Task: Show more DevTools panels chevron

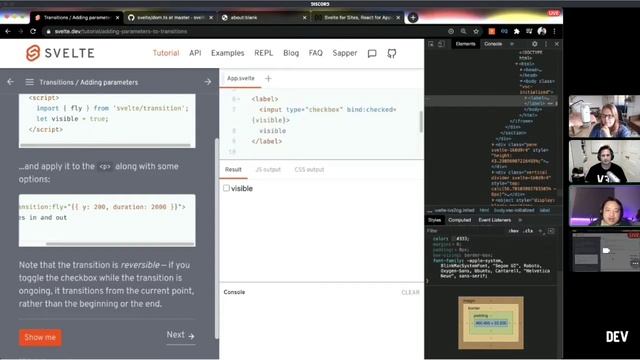Action: point(512,44)
